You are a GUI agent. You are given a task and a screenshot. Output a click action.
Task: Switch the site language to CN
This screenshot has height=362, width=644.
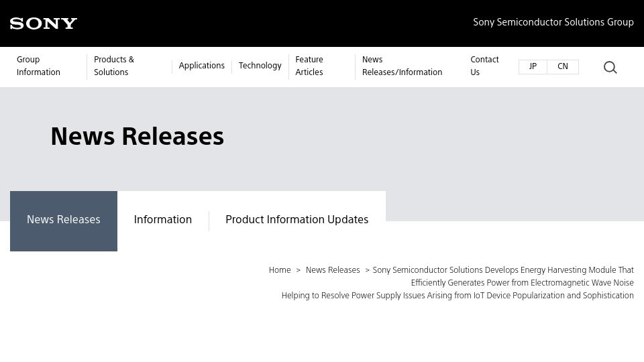pyautogui.click(x=563, y=66)
